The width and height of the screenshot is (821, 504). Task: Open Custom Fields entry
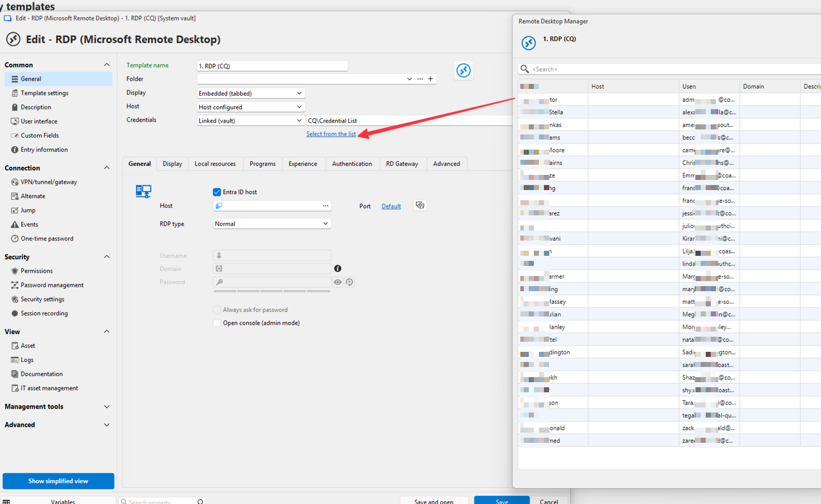[x=39, y=135]
